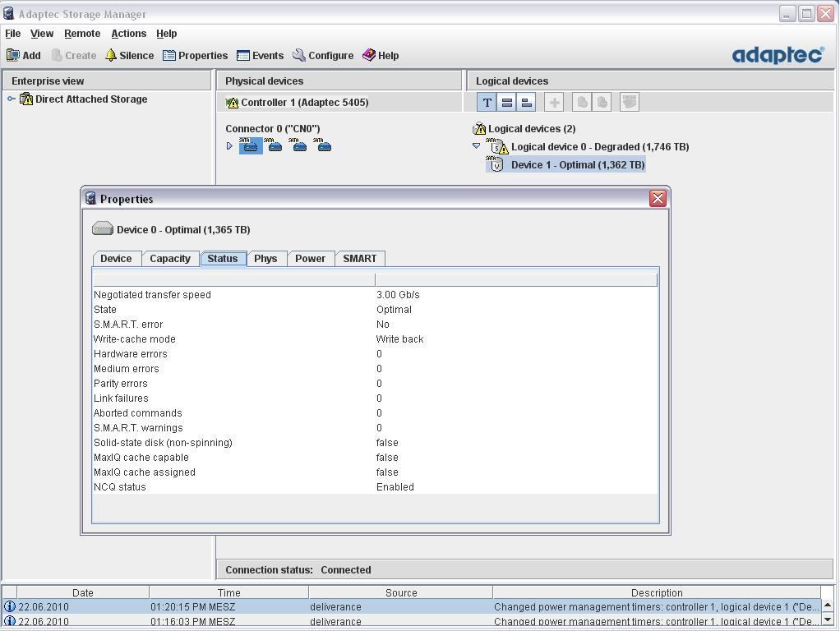Click the MaxIQ cache capable row
Viewport: 840px width, 631px height.
[375, 458]
